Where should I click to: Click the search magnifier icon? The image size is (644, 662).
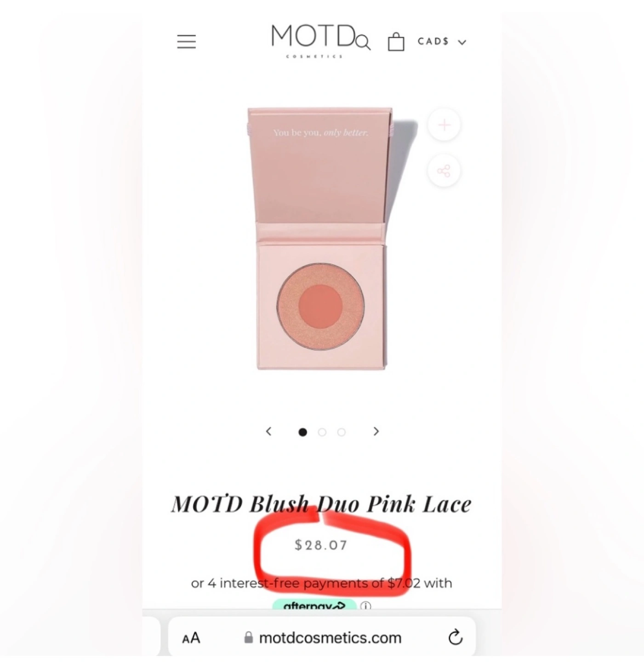click(363, 43)
